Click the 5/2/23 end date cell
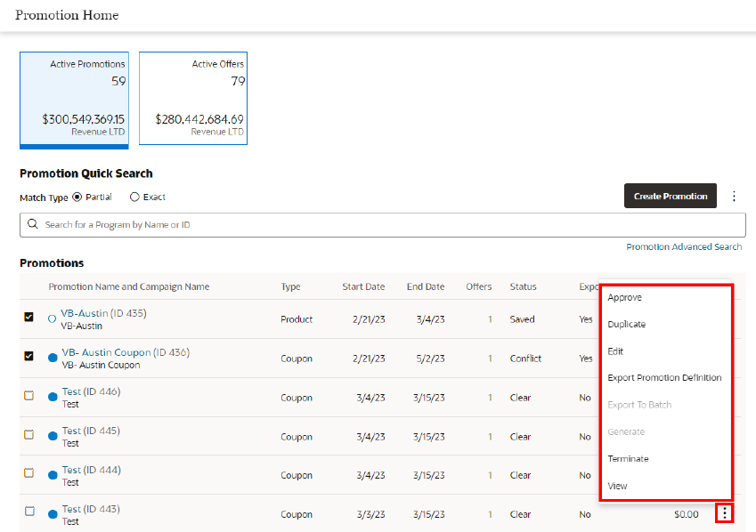This screenshot has height=532, width=756. (x=431, y=359)
